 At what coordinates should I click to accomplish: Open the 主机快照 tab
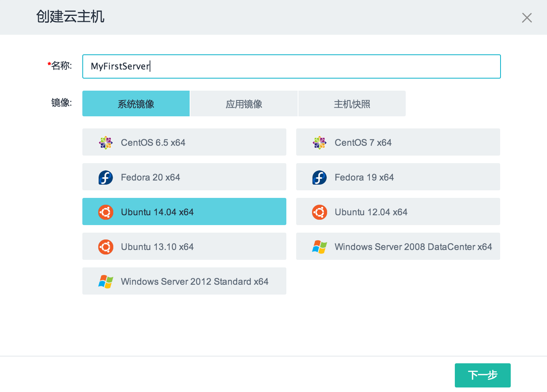(352, 103)
